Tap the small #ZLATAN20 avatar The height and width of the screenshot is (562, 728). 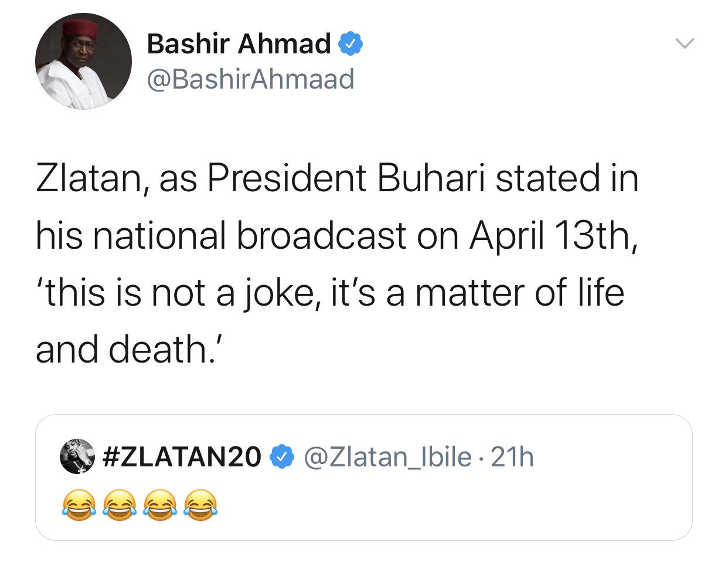(x=77, y=456)
